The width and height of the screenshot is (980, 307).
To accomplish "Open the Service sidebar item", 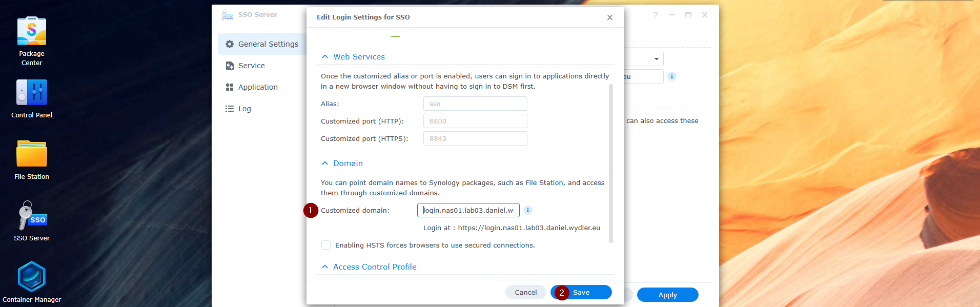I will point(251,66).
